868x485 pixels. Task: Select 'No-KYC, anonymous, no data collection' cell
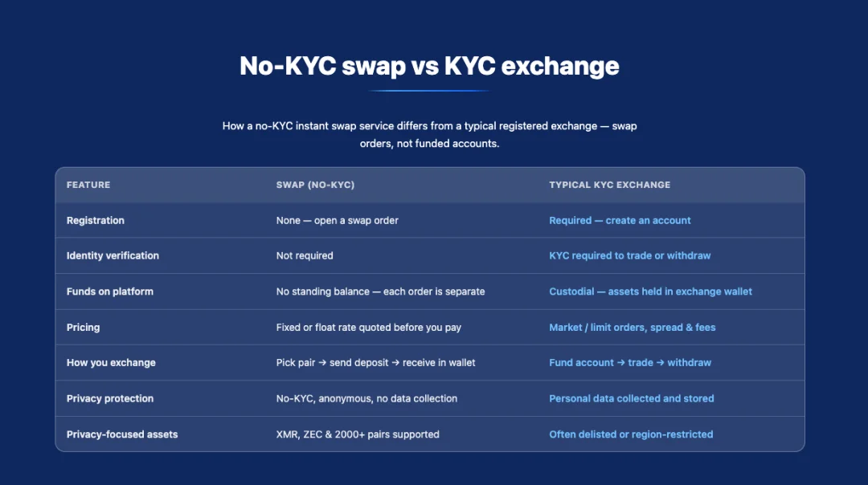pyautogui.click(x=366, y=398)
